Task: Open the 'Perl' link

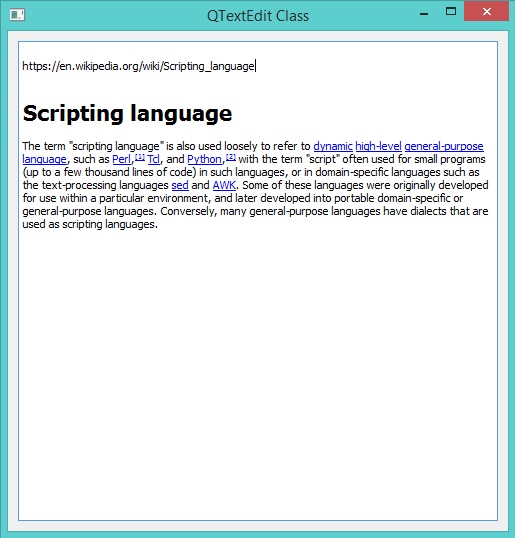Action: [x=122, y=159]
